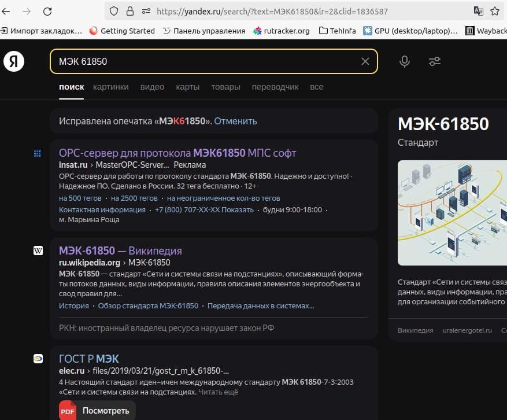
Task: Go back with the browser back arrow
Action: tap(6, 12)
